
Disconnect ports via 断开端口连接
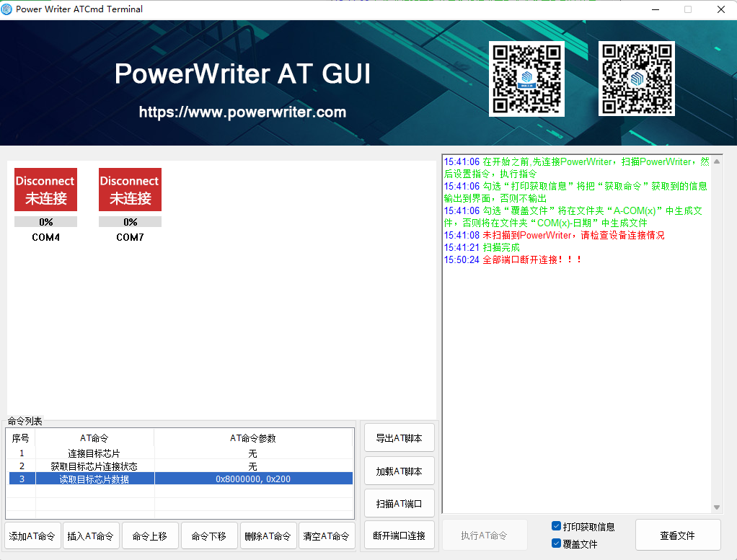(x=399, y=535)
